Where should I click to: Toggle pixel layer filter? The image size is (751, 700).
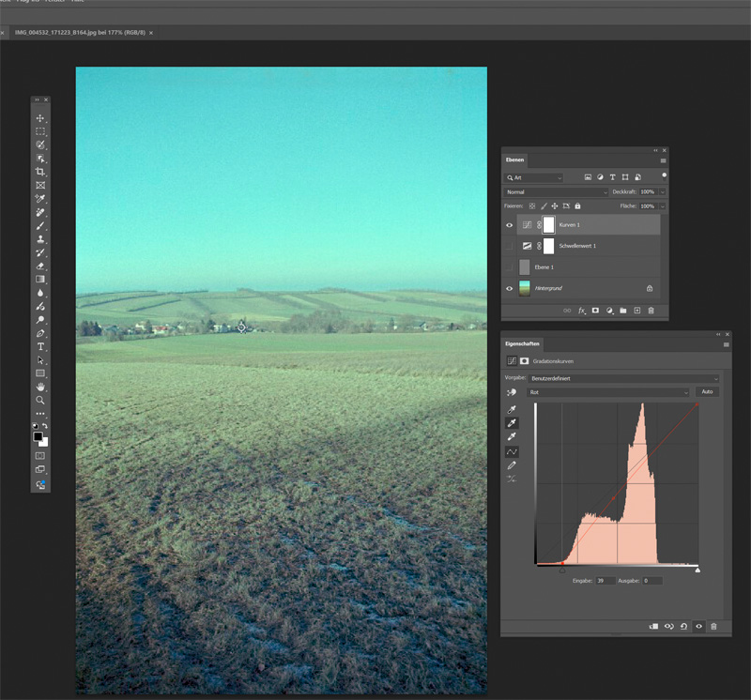coord(588,177)
